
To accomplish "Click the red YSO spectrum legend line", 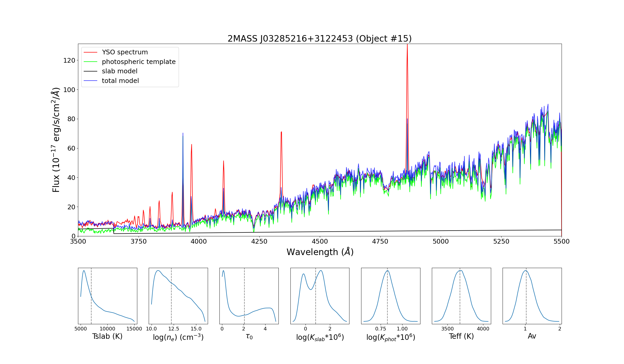I will (x=90, y=52).
